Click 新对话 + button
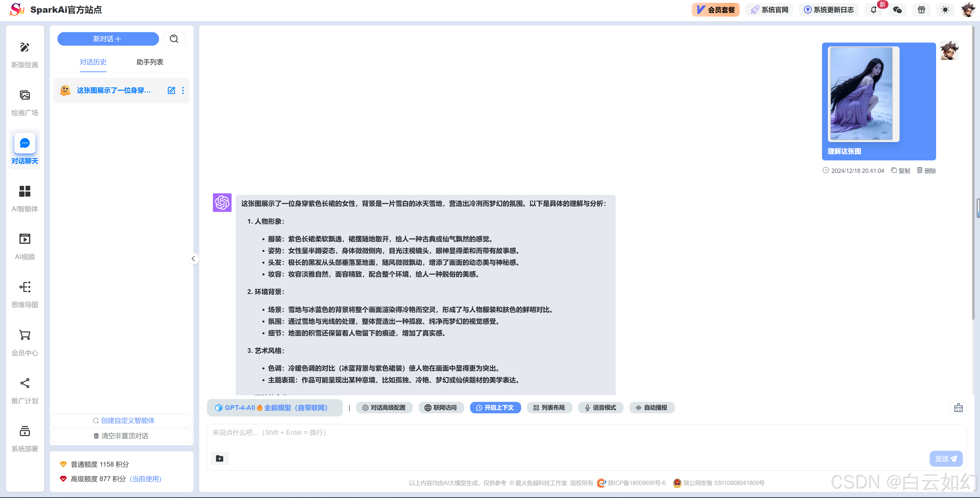This screenshot has width=980, height=498. pos(108,39)
